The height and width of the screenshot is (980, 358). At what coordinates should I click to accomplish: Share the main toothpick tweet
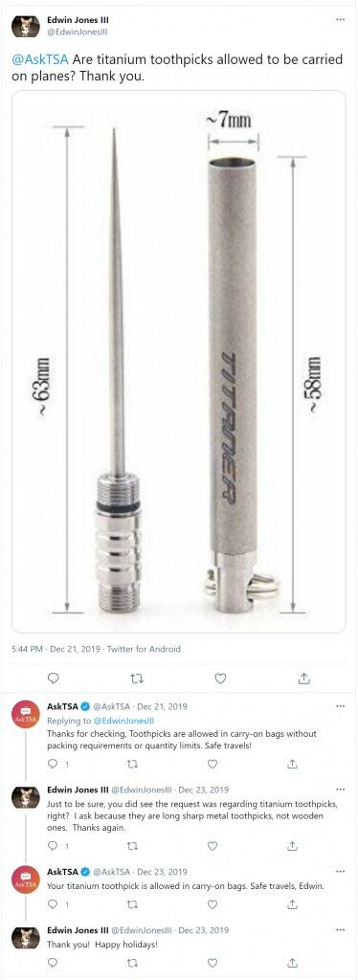[x=304, y=679]
